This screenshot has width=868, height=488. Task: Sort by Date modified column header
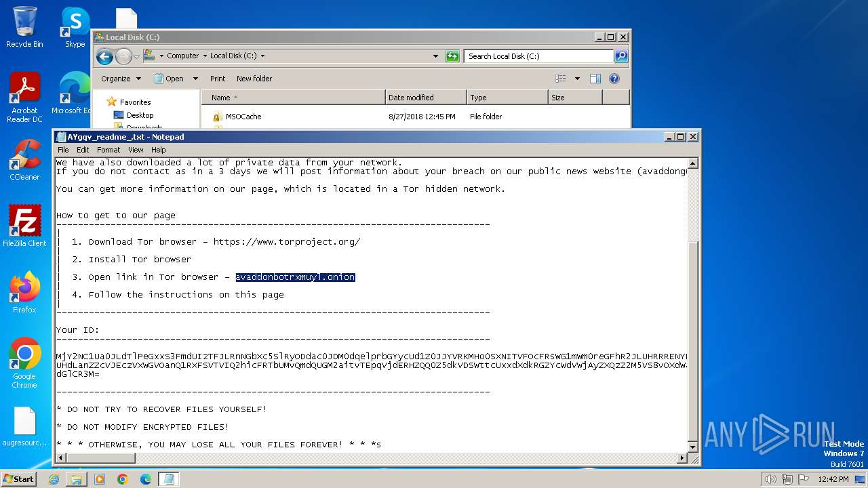click(425, 98)
